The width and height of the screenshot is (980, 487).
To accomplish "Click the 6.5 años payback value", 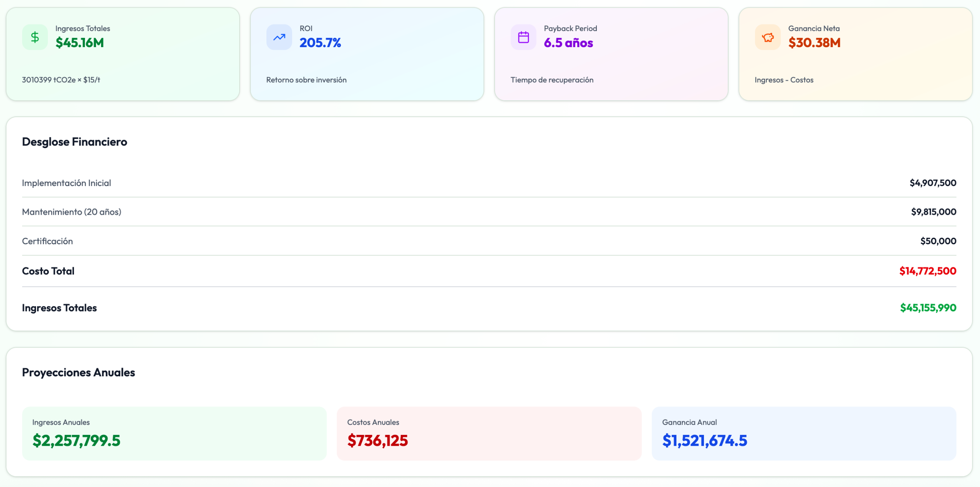I will coord(568,42).
